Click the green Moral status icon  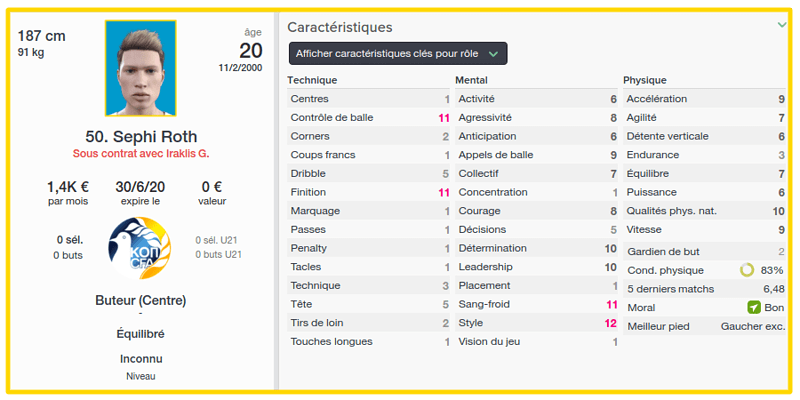(x=754, y=308)
